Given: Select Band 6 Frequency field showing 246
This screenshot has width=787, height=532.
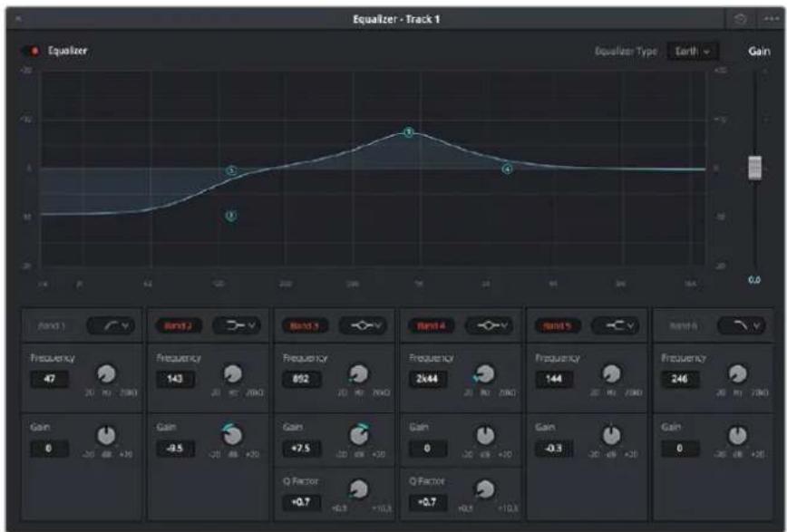Looking at the screenshot, I should tap(680, 379).
